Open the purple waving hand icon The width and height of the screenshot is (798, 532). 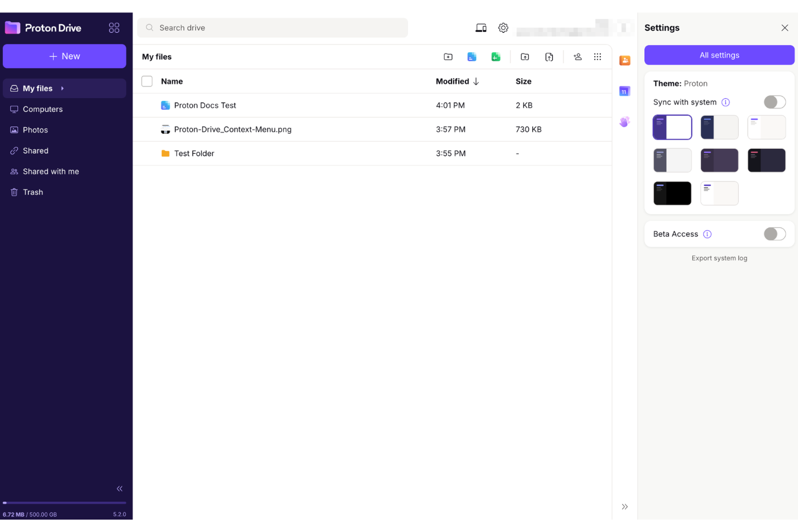click(x=625, y=122)
